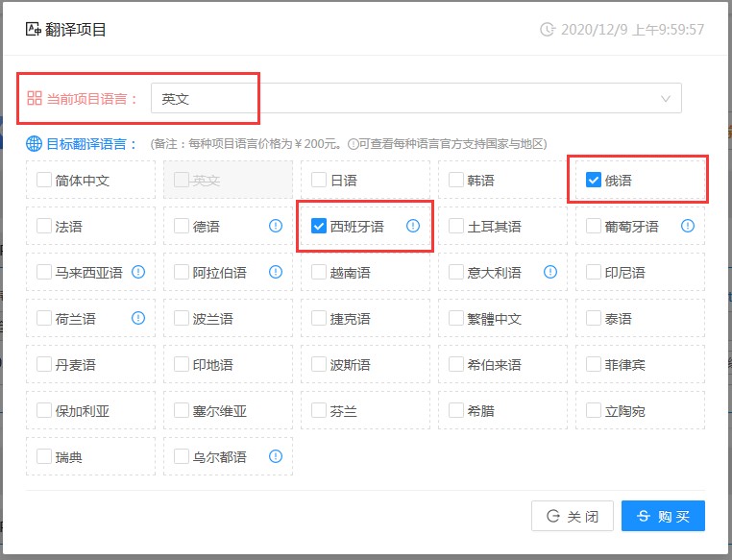Check the 法语 language option
732x560 pixels.
click(44, 227)
